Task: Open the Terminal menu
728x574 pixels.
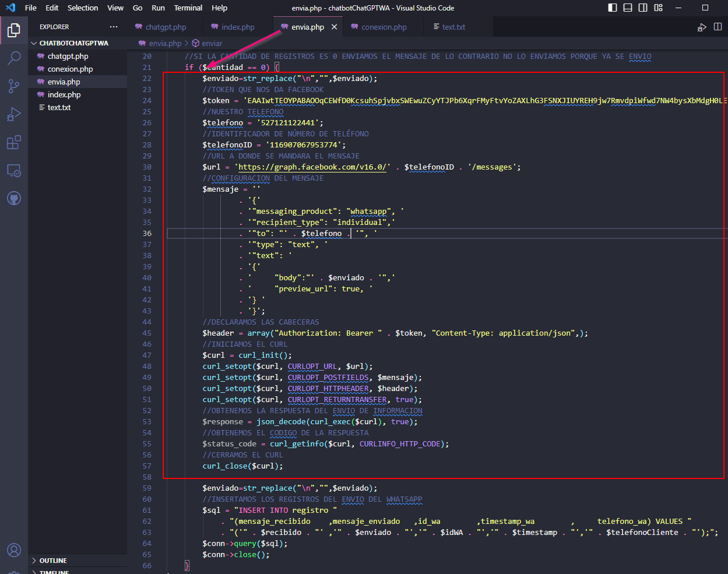Action: 188,8
